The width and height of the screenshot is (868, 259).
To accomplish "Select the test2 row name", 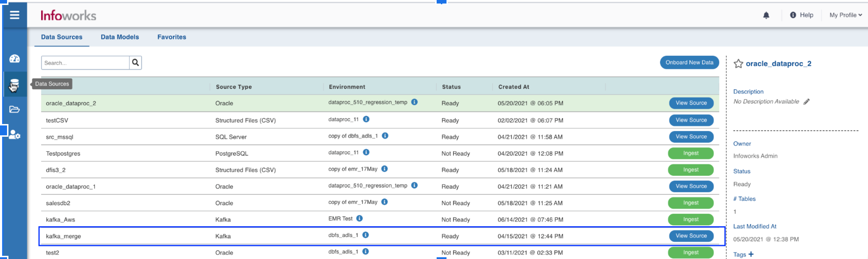I will (x=52, y=253).
